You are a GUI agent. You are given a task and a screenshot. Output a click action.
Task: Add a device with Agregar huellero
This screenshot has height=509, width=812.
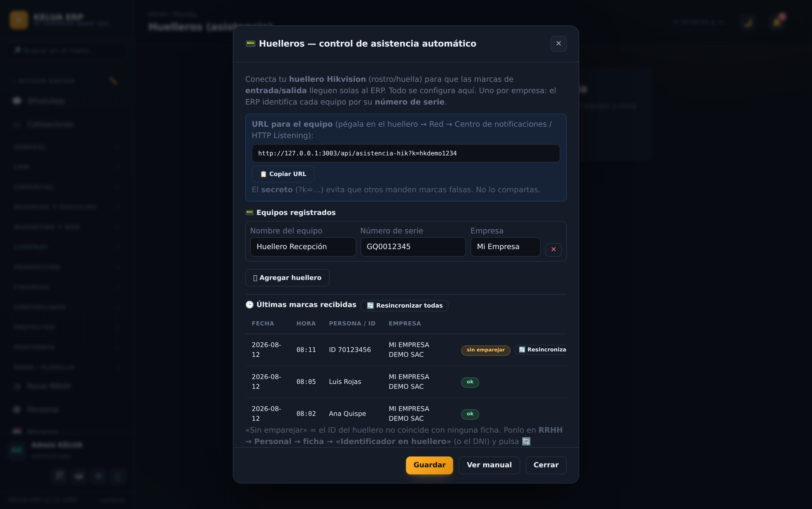click(287, 278)
